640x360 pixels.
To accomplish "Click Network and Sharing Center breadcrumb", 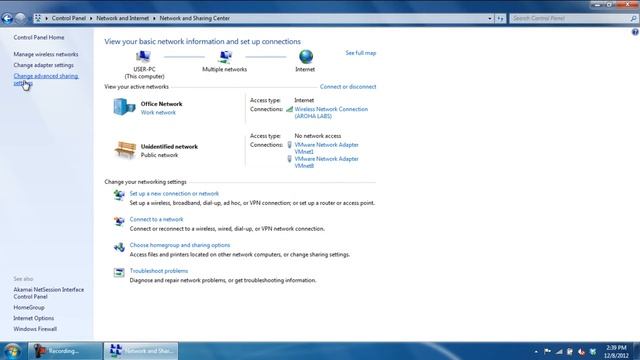I will tap(194, 18).
